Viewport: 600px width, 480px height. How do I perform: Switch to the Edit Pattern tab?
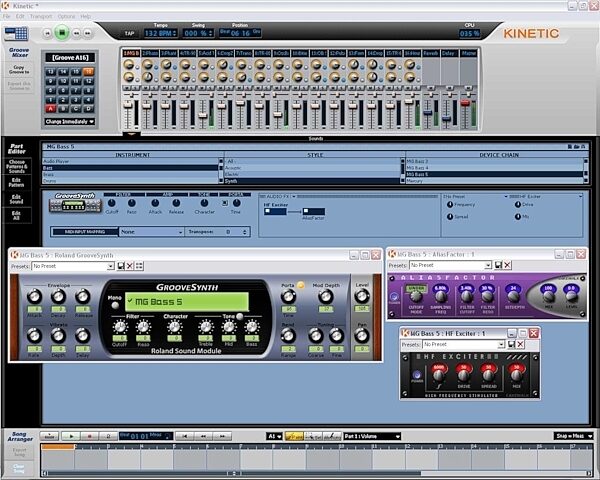click(x=16, y=182)
